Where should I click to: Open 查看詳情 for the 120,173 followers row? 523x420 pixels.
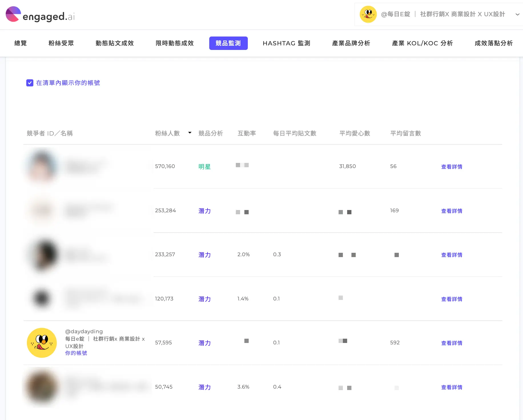point(452,299)
